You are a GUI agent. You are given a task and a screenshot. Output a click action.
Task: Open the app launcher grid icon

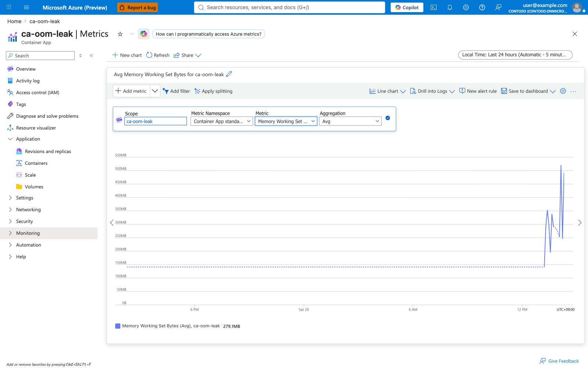9,7
